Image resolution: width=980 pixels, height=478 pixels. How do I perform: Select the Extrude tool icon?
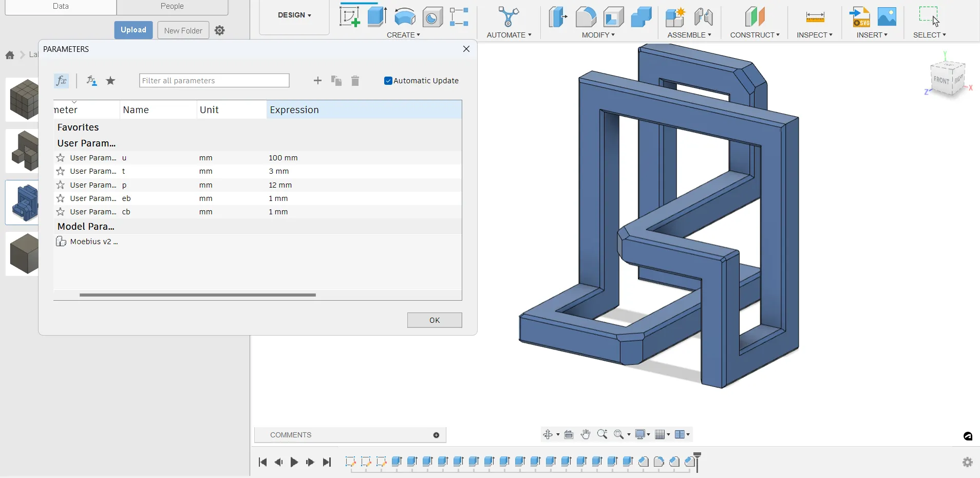point(377,17)
